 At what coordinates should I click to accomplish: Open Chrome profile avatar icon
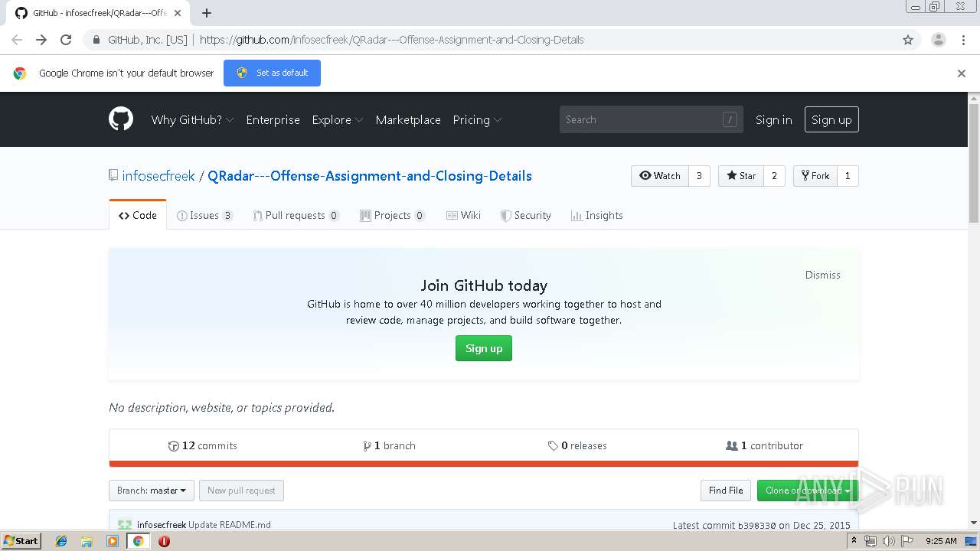[x=938, y=40]
